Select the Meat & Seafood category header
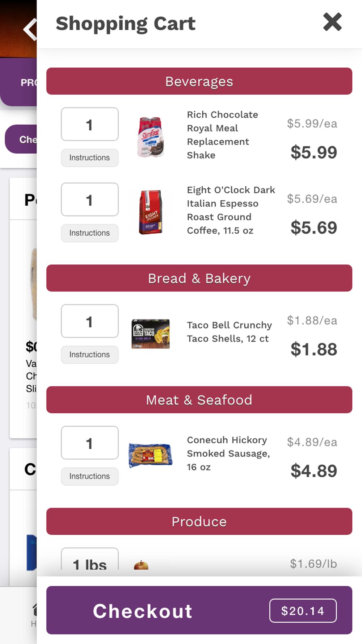This screenshot has height=644, width=362. tap(199, 400)
